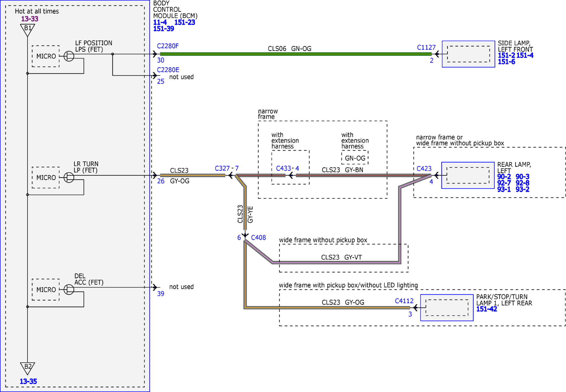Select the LR TURN LP FET symbol
This screenshot has width=566, height=392.
click(x=69, y=177)
